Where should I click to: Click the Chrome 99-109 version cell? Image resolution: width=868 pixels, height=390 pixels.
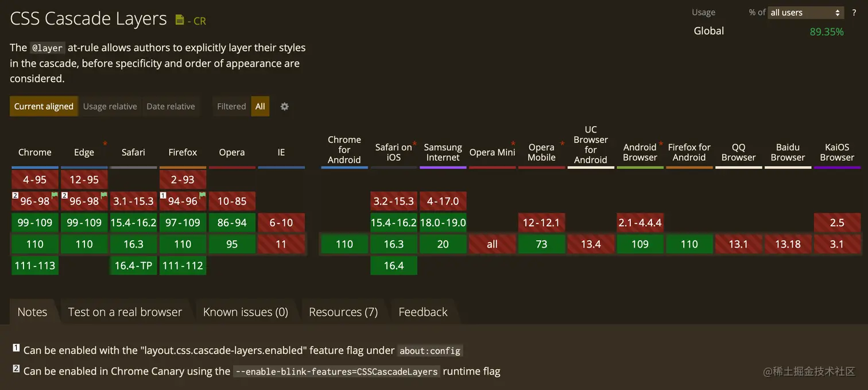tap(35, 223)
